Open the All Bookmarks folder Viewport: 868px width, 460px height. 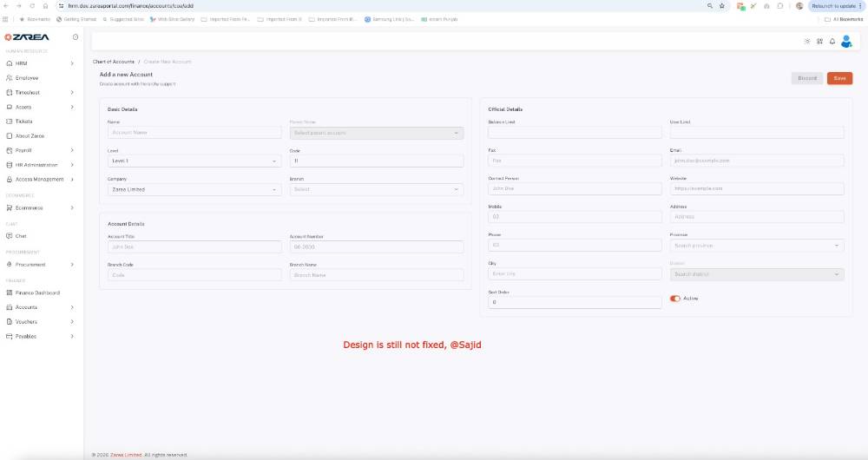coord(844,19)
